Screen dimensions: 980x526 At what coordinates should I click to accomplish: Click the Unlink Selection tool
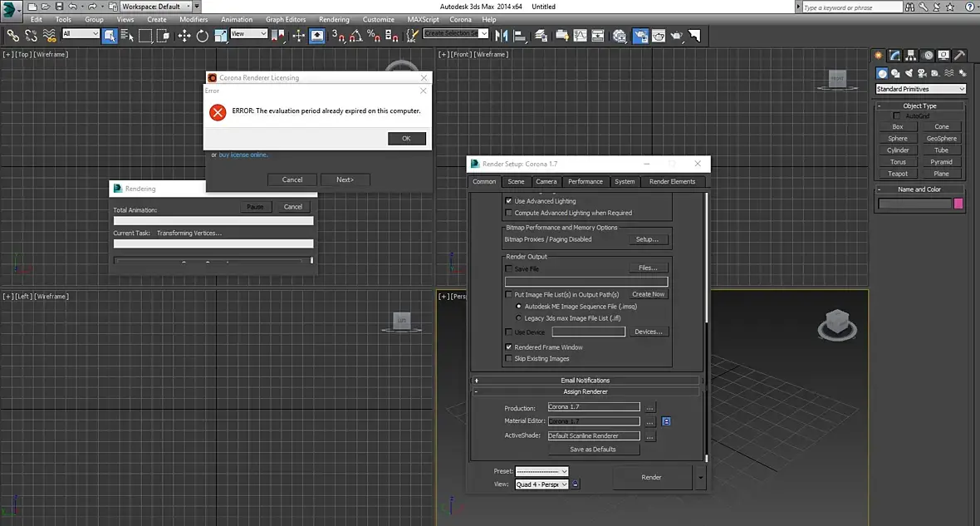tap(31, 36)
